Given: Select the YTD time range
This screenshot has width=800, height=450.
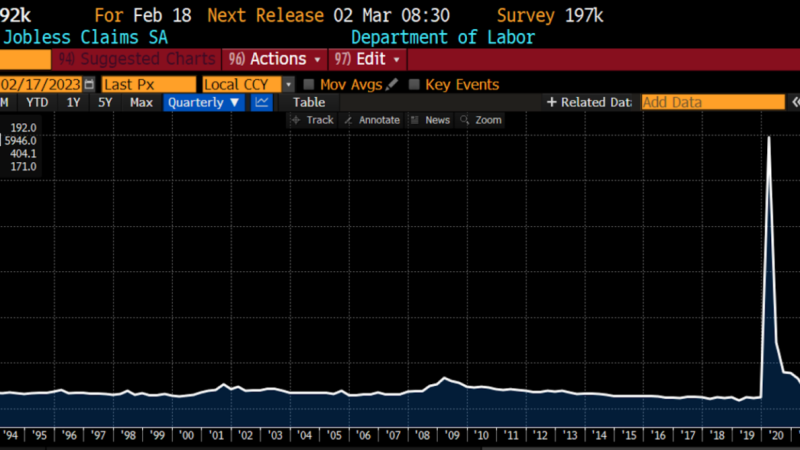Looking at the screenshot, I should 37,102.
